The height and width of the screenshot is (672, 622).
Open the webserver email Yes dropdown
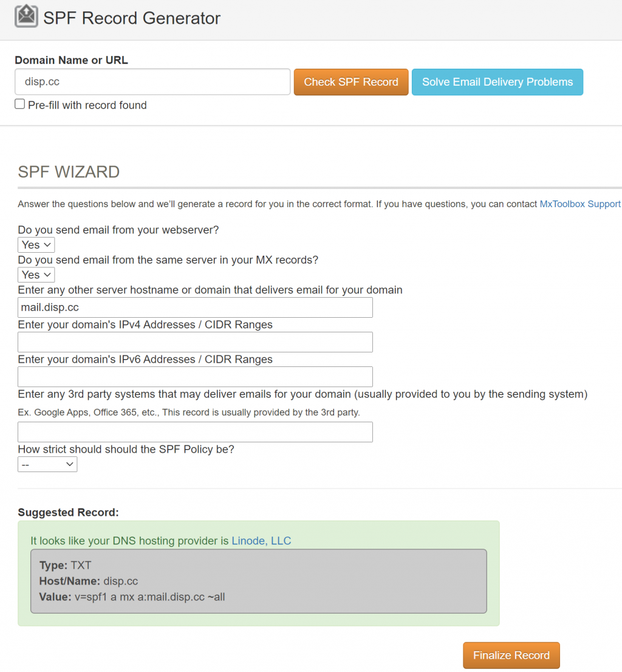[36, 245]
